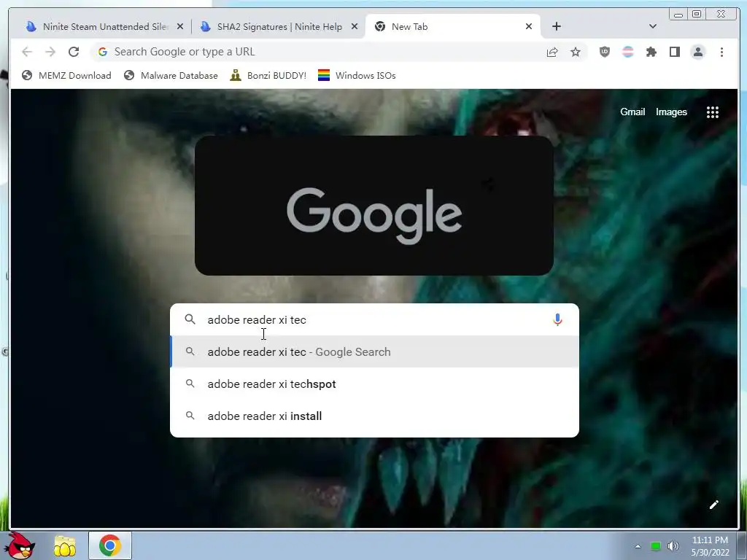Image resolution: width=747 pixels, height=560 pixels.
Task: Customize this page with pencil icon
Action: (713, 505)
